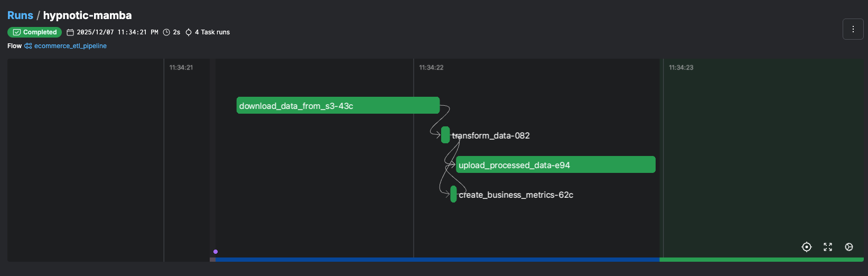Select the upload_processed_data-e94 task bar
This screenshot has width=868, height=276.
(556, 164)
